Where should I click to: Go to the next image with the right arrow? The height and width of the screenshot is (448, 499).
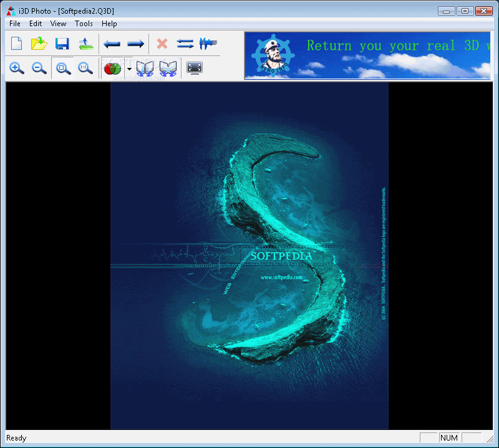135,44
